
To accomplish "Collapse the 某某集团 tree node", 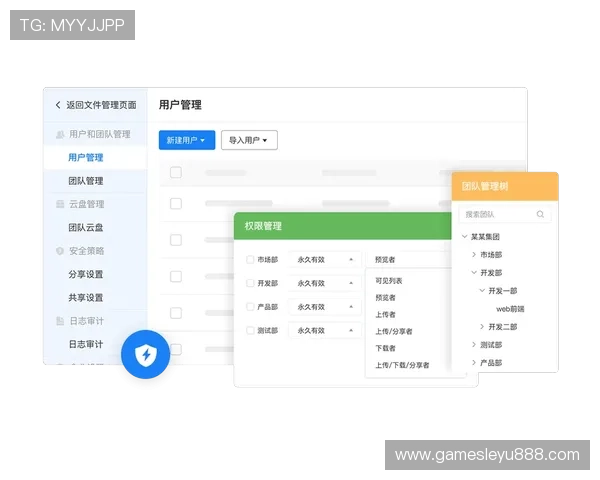I will [464, 237].
